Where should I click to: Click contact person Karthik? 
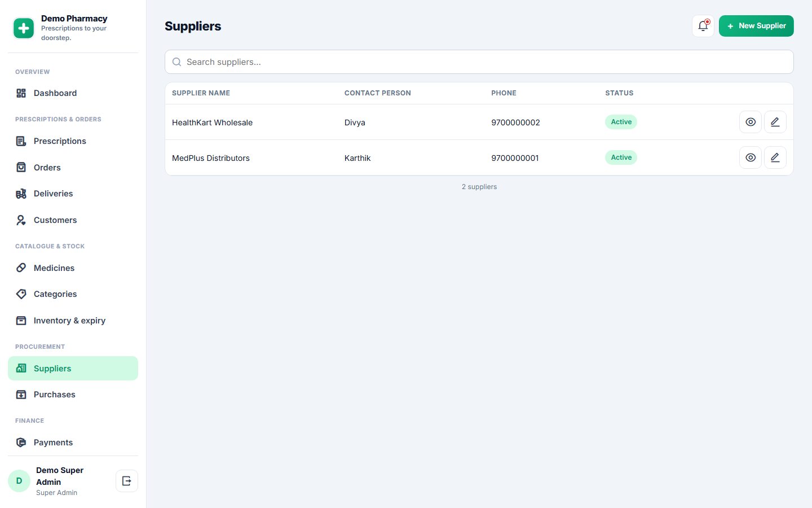(x=358, y=158)
